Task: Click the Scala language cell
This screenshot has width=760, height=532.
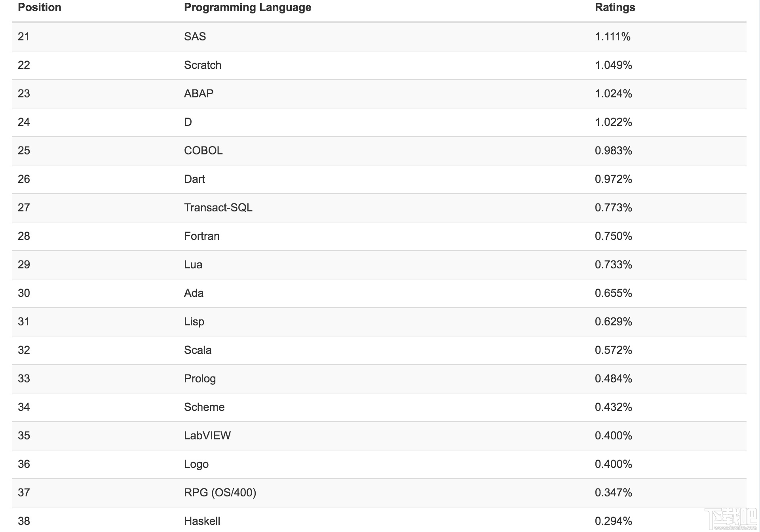Action: 198,350
